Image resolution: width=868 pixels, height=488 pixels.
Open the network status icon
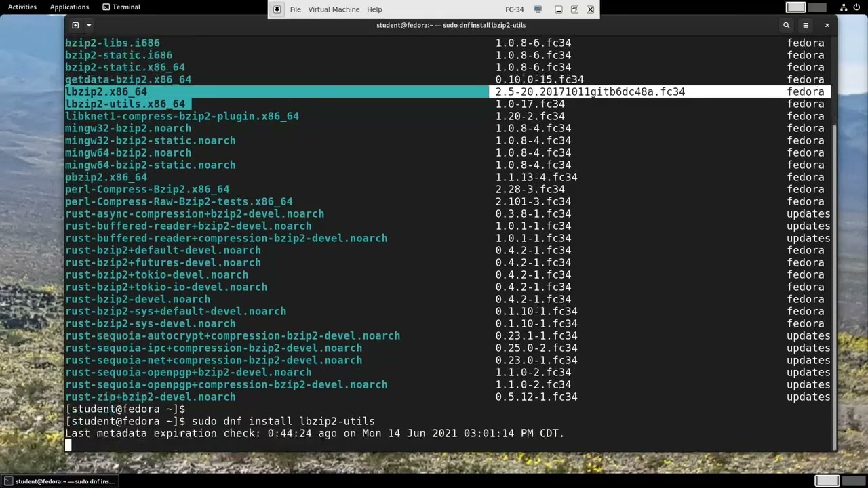[x=844, y=7]
